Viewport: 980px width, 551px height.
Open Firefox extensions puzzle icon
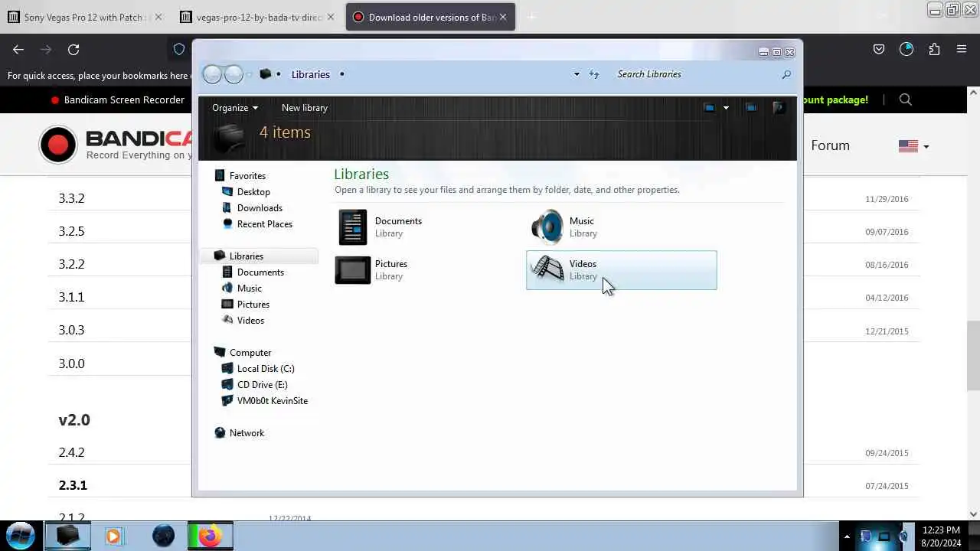click(934, 49)
